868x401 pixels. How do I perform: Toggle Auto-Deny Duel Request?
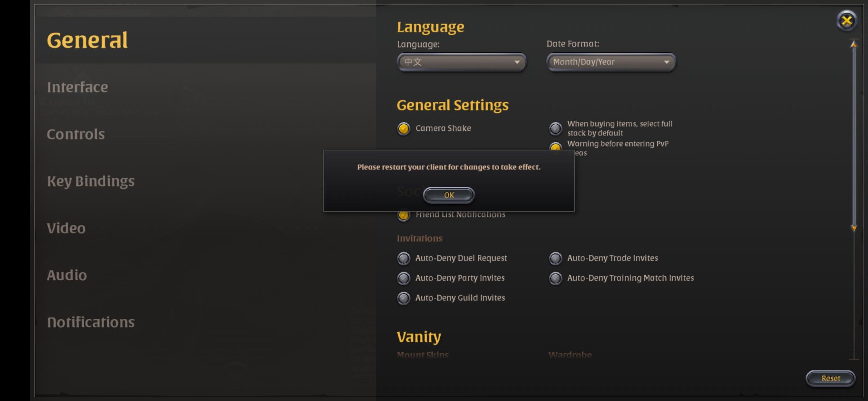point(404,258)
